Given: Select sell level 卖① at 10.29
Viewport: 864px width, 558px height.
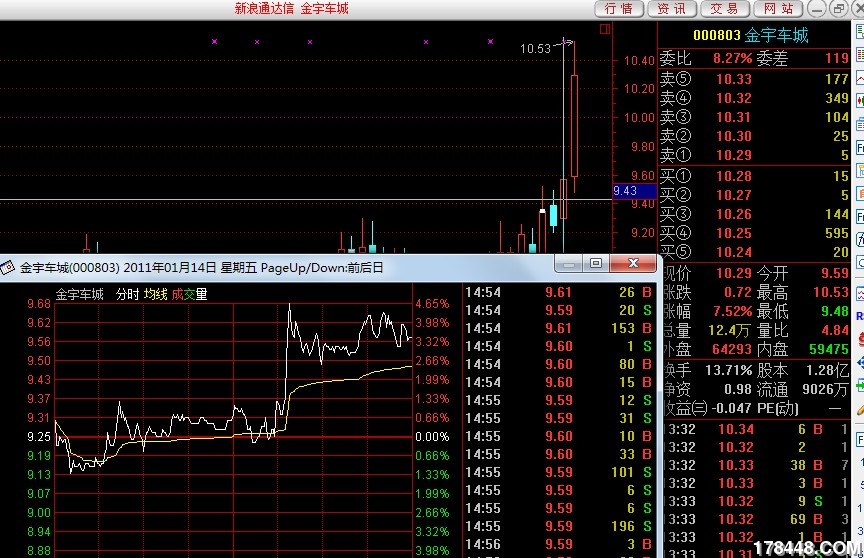Looking at the screenshot, I should click(754, 155).
